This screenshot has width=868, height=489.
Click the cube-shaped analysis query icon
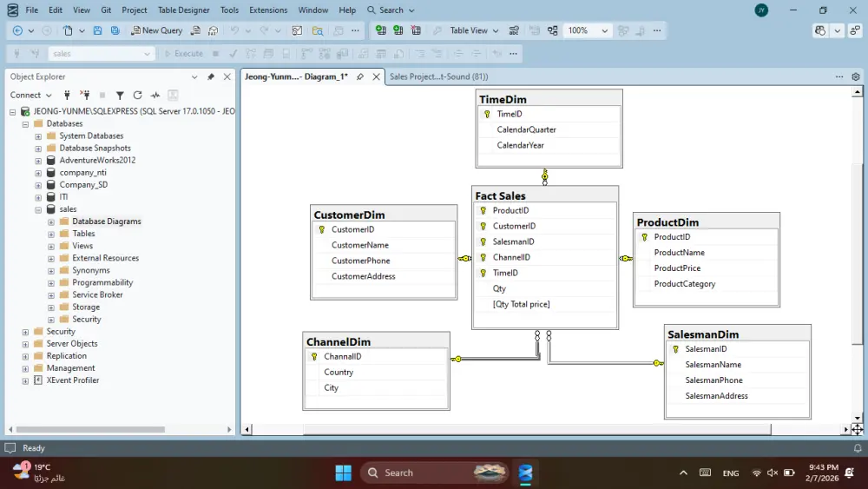(214, 30)
